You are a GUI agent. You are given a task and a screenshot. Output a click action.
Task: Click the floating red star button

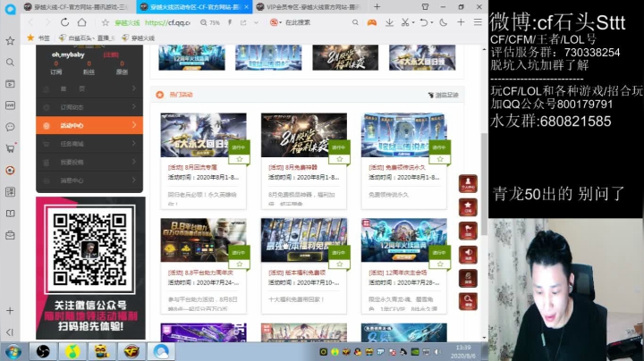click(468, 207)
